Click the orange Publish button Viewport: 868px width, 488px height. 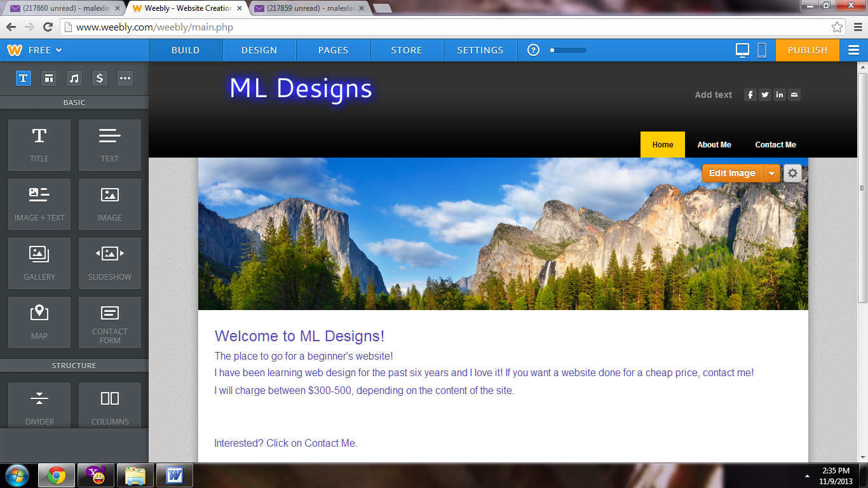[807, 50]
